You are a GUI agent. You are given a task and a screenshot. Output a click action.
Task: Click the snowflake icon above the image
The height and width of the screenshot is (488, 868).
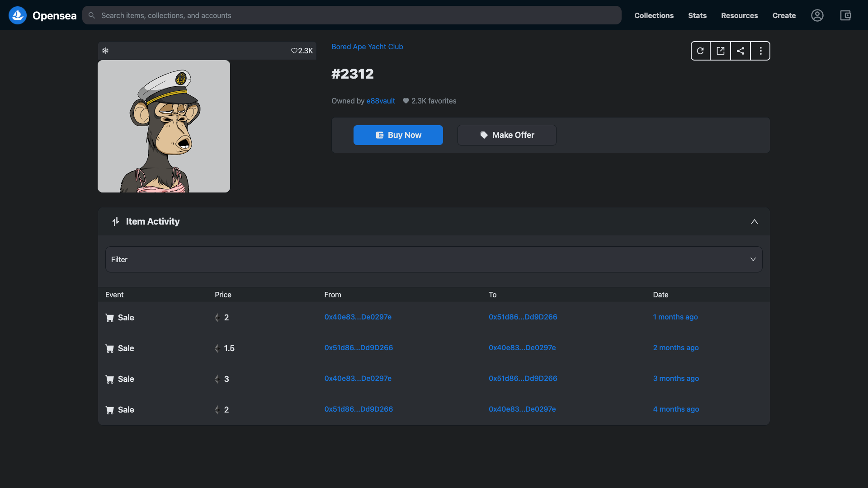coord(105,51)
